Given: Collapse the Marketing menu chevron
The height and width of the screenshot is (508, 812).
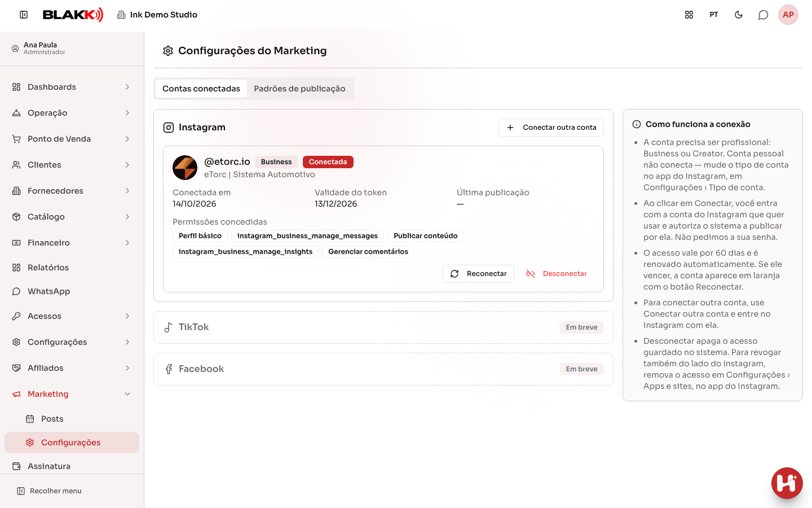Looking at the screenshot, I should pos(127,394).
